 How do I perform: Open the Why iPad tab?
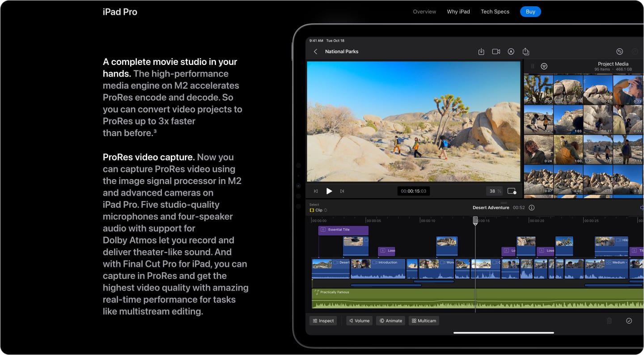[x=458, y=12]
